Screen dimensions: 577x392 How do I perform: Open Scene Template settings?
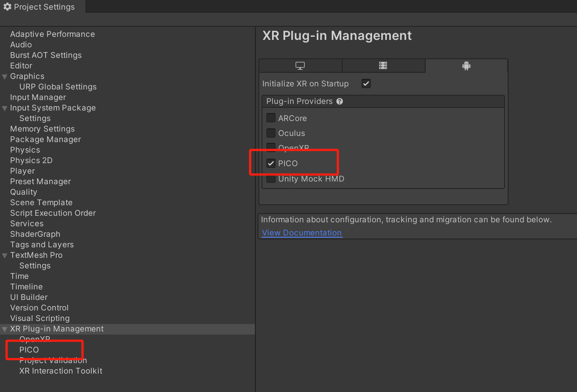click(41, 203)
